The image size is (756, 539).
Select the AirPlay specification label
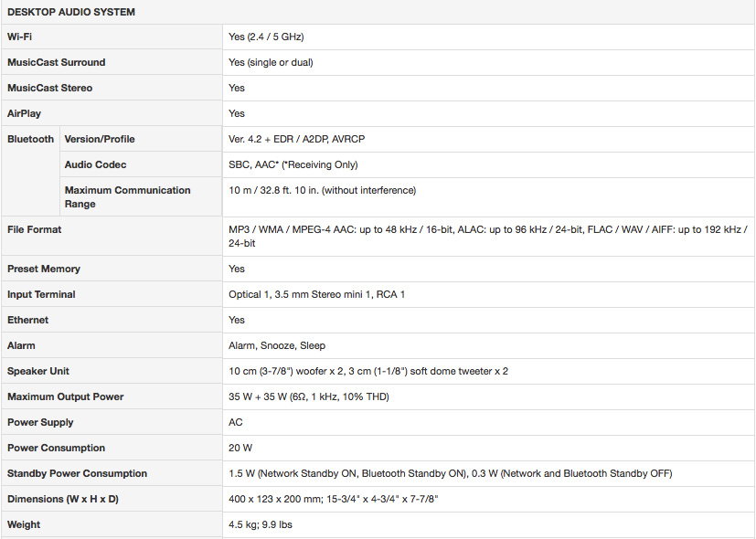coord(24,113)
